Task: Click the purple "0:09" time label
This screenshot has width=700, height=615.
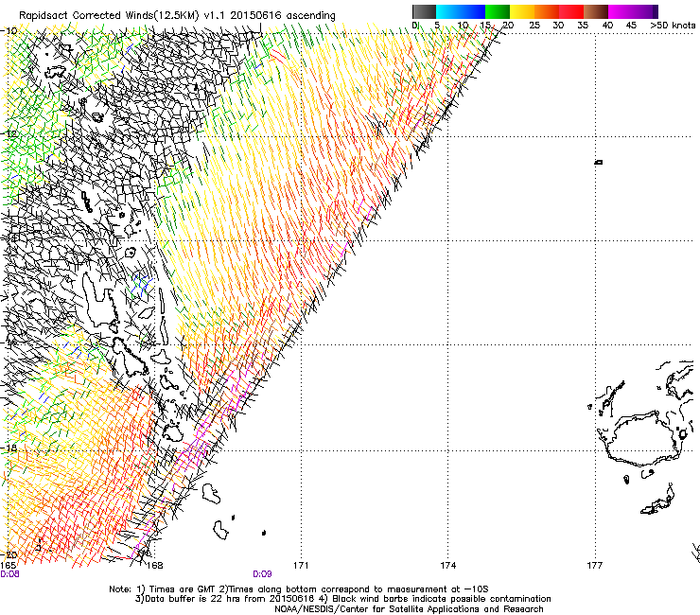Action: click(263, 574)
